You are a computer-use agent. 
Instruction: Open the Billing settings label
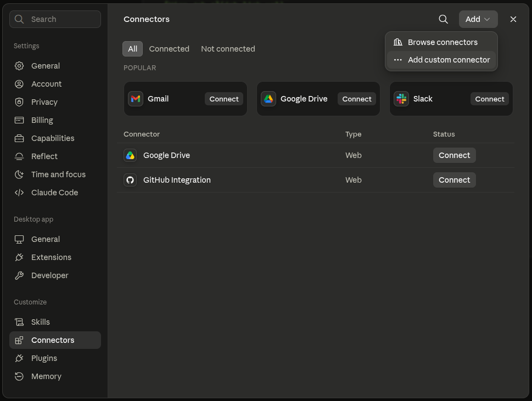click(x=42, y=120)
